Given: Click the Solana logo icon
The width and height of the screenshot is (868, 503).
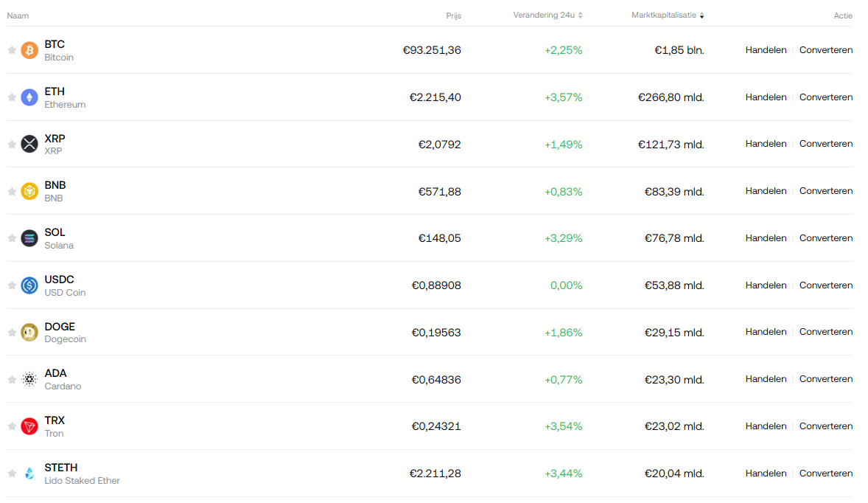Looking at the screenshot, I should tap(29, 238).
